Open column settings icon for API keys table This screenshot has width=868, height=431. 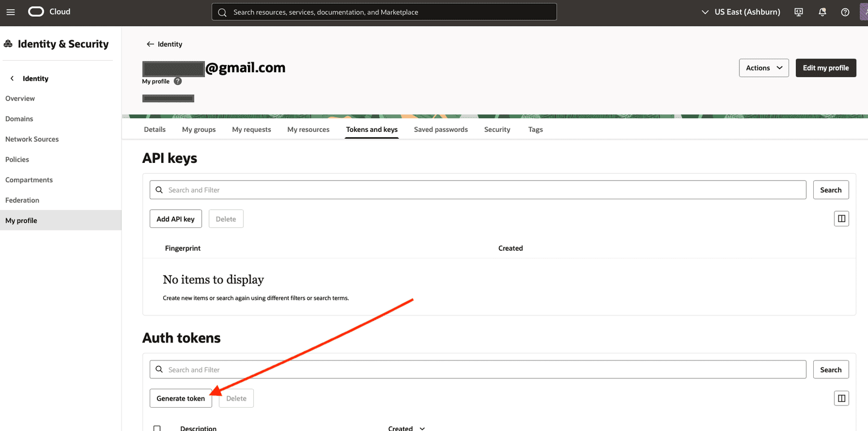[x=841, y=219]
